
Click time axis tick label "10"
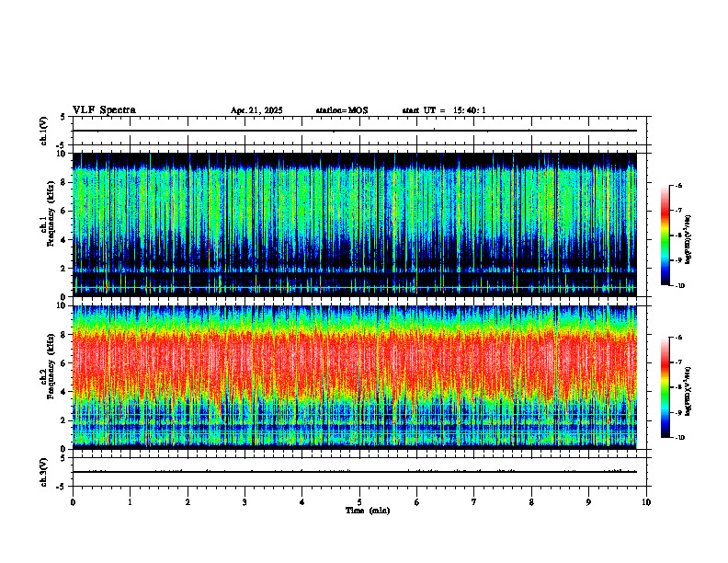coord(646,502)
